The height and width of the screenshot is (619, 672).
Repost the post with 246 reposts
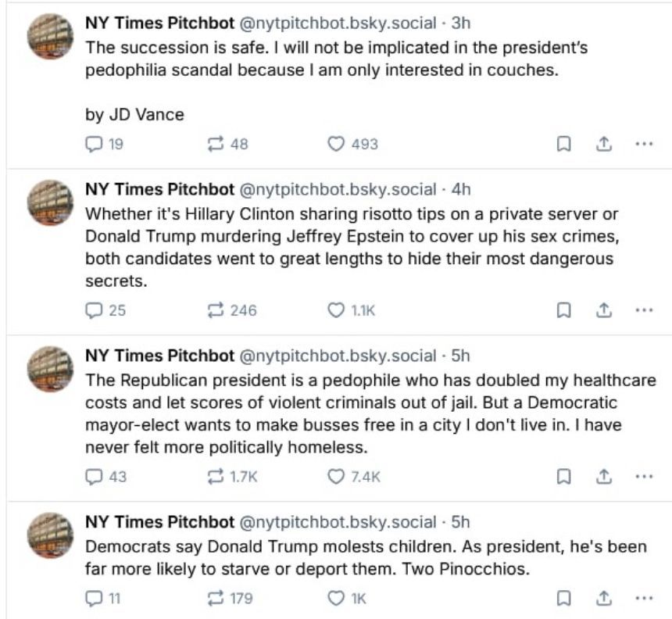pos(214,310)
